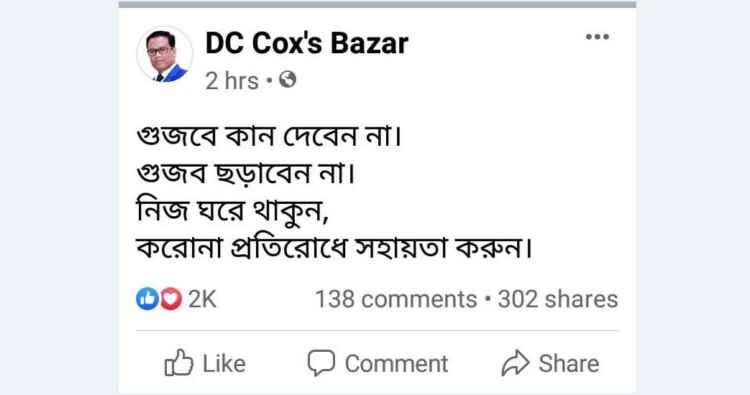
Task: Open the DC Cox's Bazar page name
Action: (307, 43)
